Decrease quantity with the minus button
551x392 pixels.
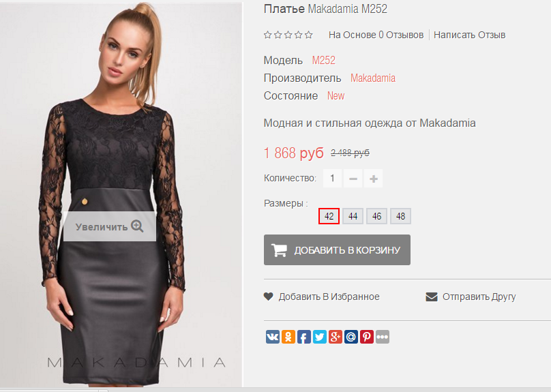click(353, 179)
